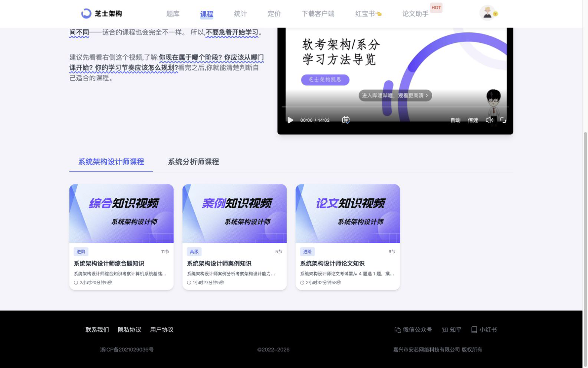Click the 00:00 / 14:02 time display
588x368 pixels.
[315, 120]
